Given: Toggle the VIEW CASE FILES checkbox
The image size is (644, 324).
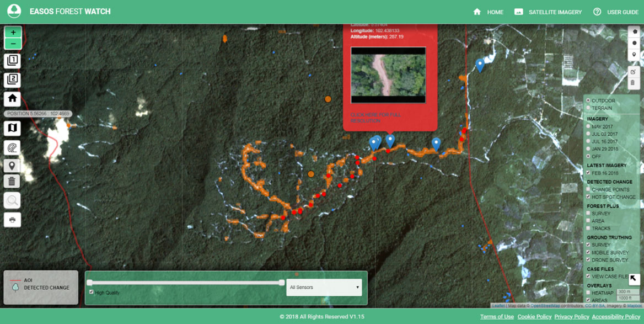Looking at the screenshot, I should point(588,277).
